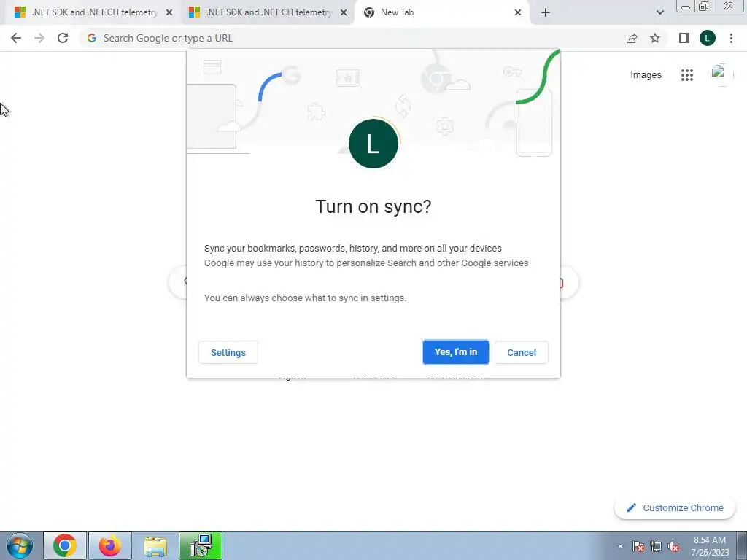Launch Firefox from the taskbar
747x560 pixels.
click(x=110, y=545)
